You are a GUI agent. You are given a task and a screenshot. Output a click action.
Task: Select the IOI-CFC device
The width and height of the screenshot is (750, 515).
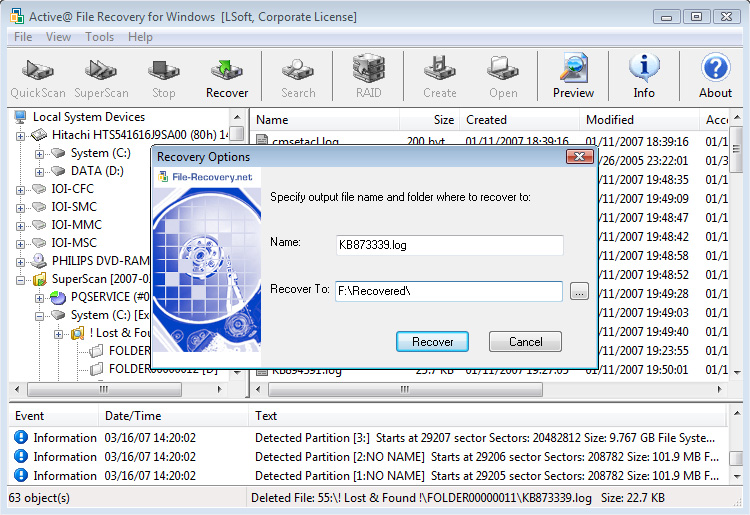tap(63, 189)
